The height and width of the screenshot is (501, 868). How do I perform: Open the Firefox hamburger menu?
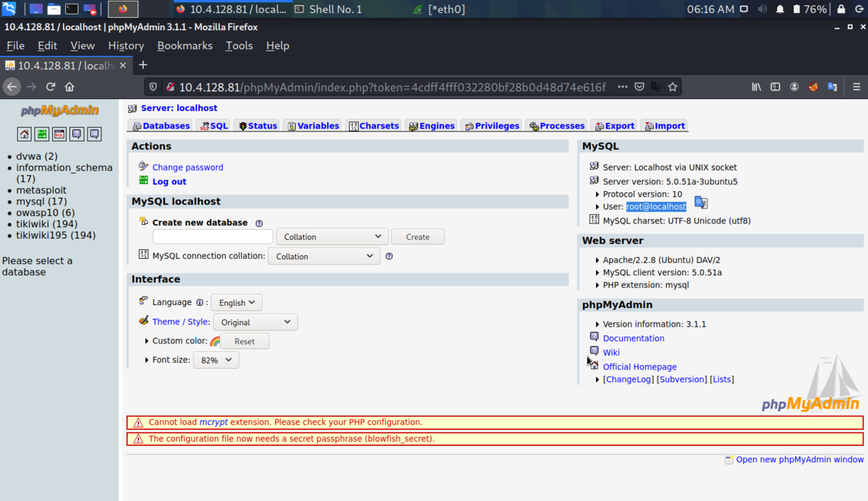856,87
